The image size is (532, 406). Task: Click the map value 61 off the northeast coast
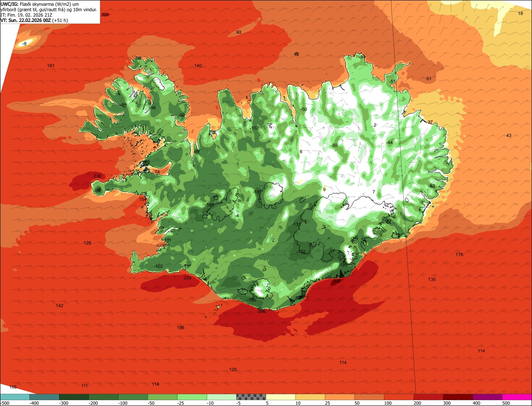(x=429, y=78)
